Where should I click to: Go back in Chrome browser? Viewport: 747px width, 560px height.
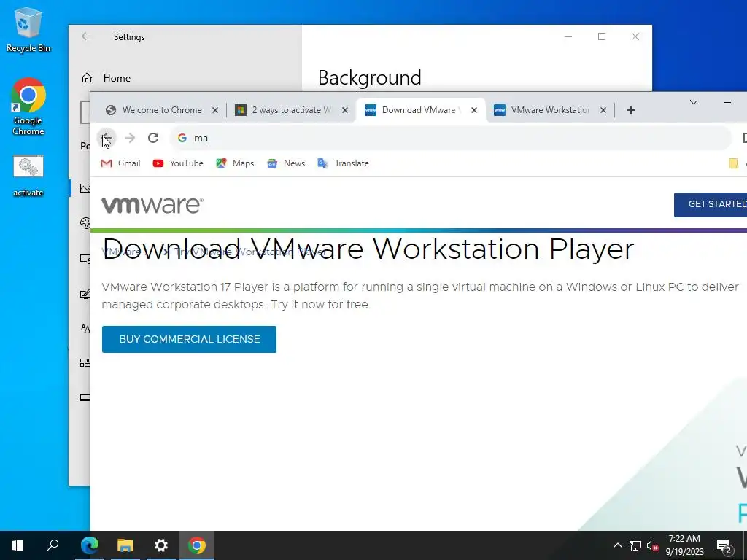(107, 138)
